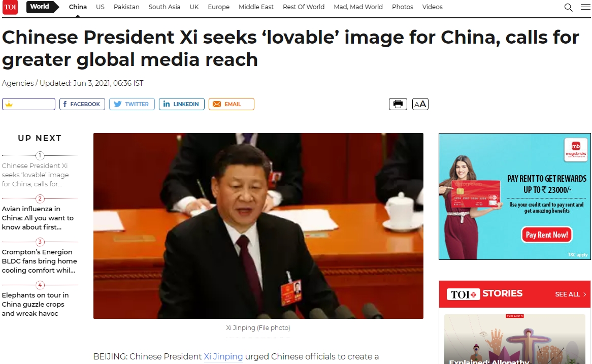Viewport: 592px width, 364px height.
Task: Open Avian influenza in China story
Action: click(x=38, y=218)
